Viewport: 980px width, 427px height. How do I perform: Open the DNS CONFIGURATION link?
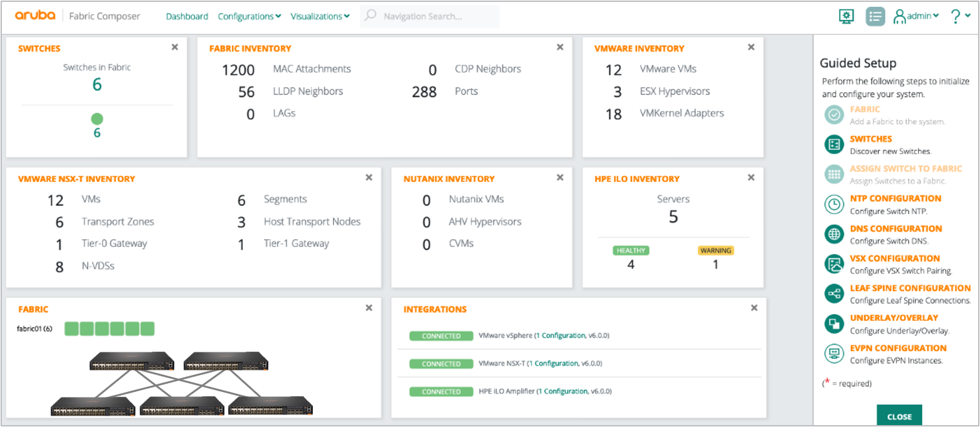tap(896, 228)
